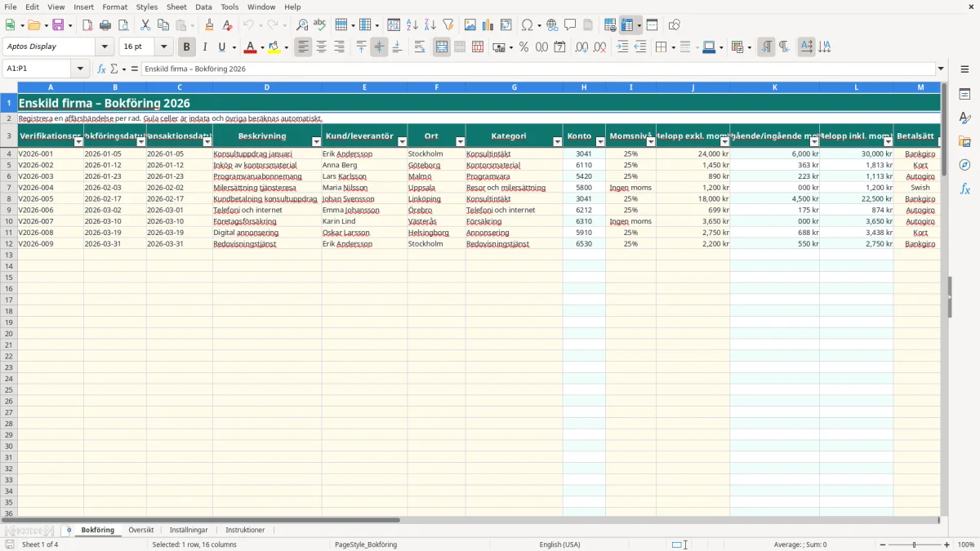Switch to the Instruktioner sheet tab
The image size is (980, 551).
tap(245, 530)
